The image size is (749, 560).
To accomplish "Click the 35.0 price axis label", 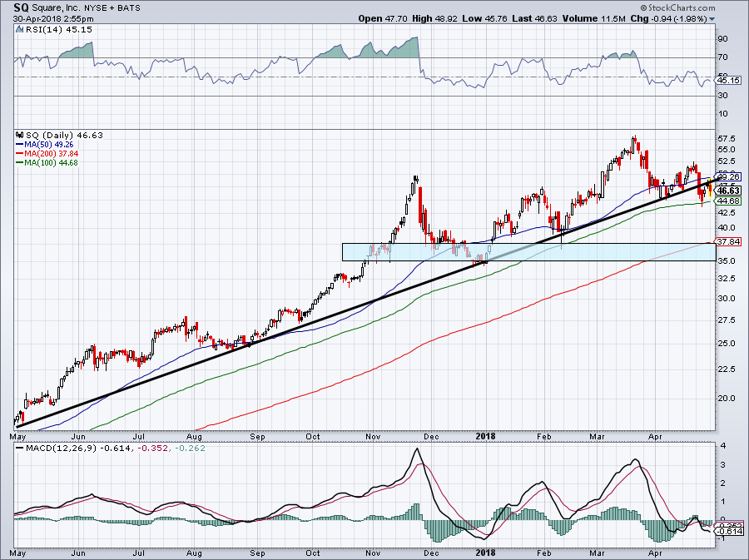I will 726,261.
